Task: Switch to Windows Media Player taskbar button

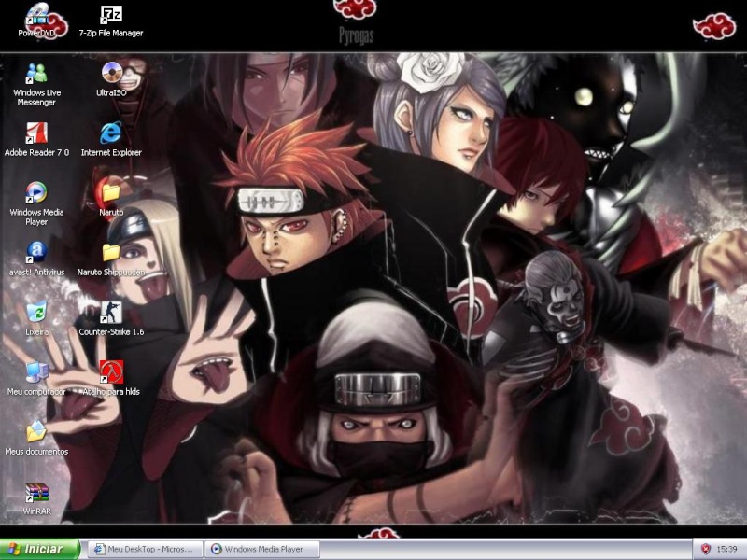Action: (262, 549)
